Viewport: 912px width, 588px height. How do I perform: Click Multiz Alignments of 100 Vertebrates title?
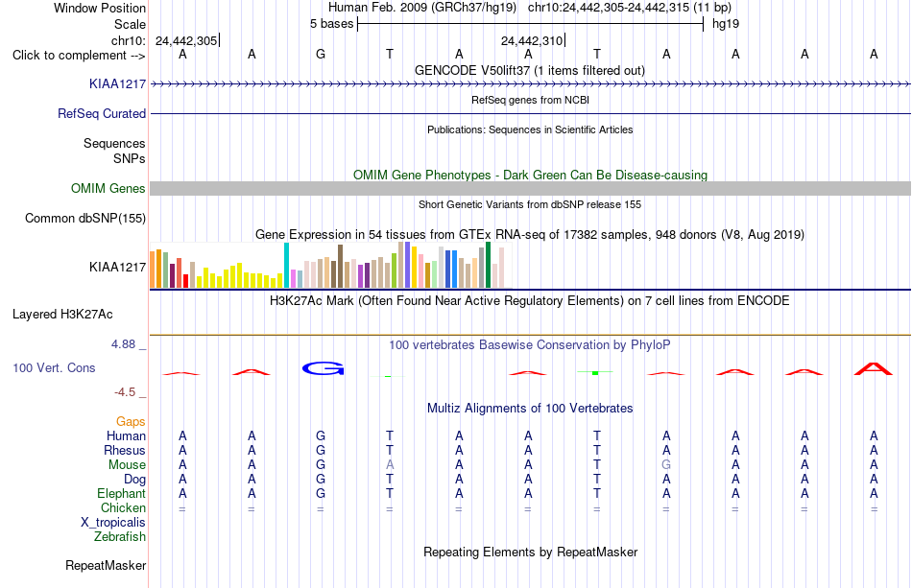[530, 409]
